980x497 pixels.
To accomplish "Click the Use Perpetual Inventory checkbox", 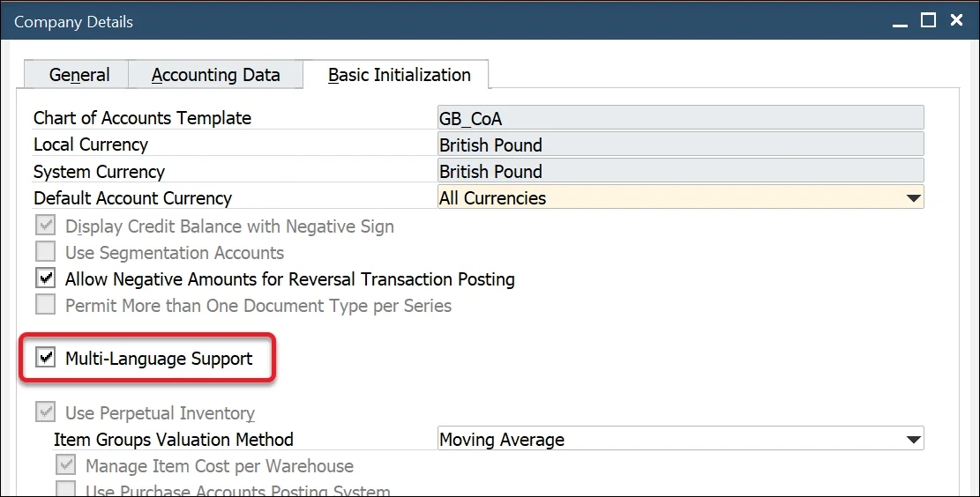I will [46, 413].
